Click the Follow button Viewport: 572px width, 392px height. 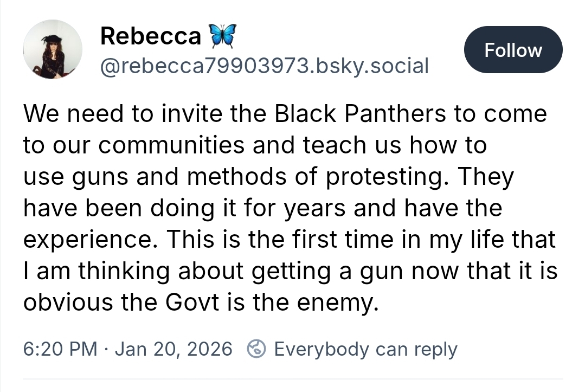(512, 50)
